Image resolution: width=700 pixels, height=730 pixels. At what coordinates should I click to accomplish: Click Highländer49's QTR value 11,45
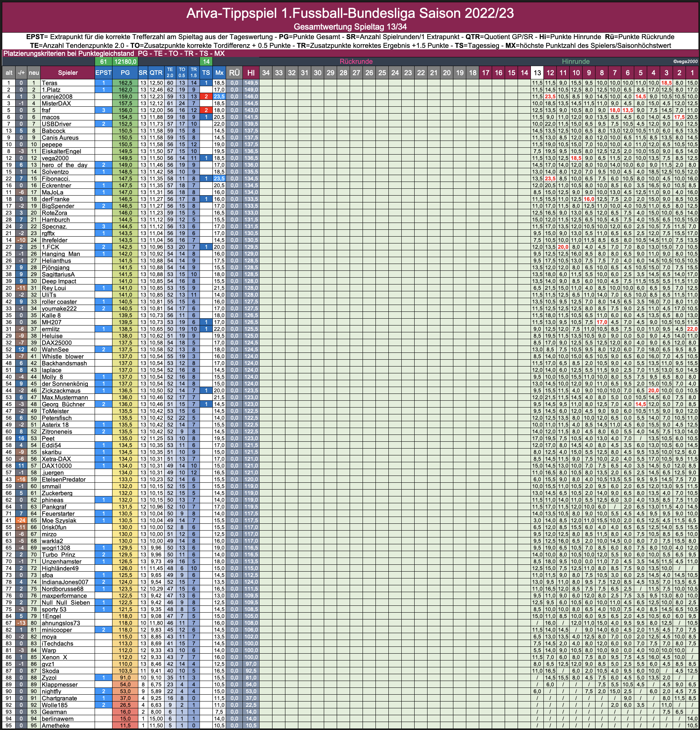click(156, 568)
